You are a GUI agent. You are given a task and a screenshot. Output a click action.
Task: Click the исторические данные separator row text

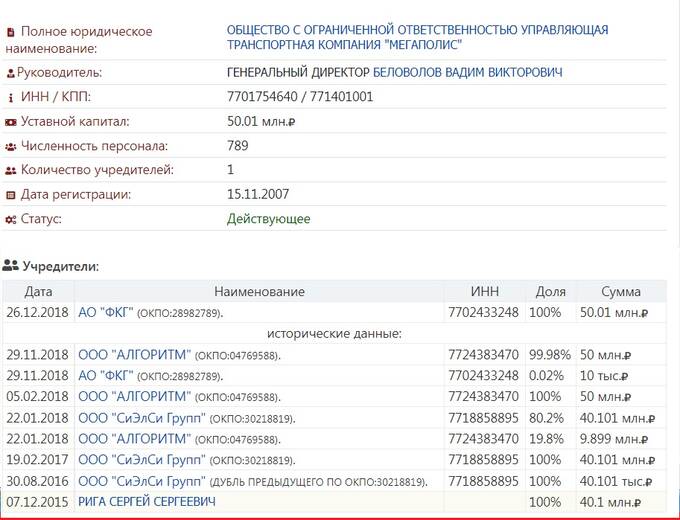point(334,334)
